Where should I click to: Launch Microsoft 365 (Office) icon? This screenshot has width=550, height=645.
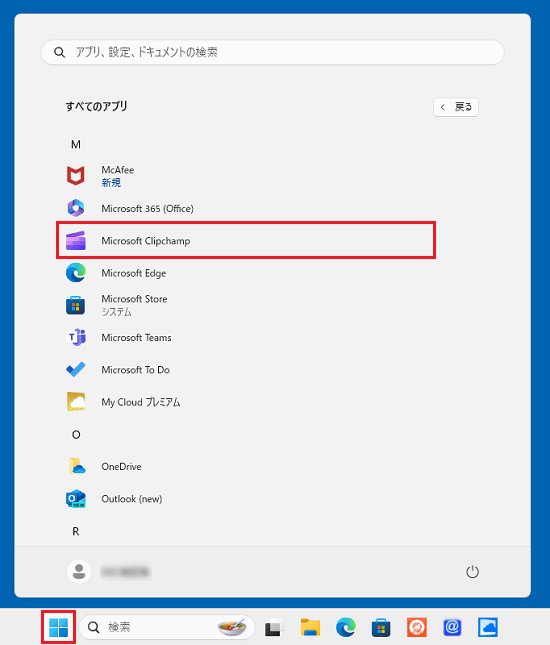coord(76,208)
